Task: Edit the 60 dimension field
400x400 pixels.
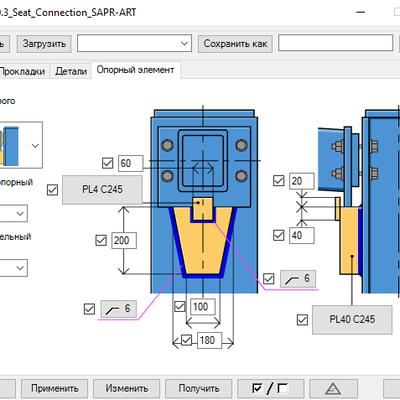Action: [131, 163]
